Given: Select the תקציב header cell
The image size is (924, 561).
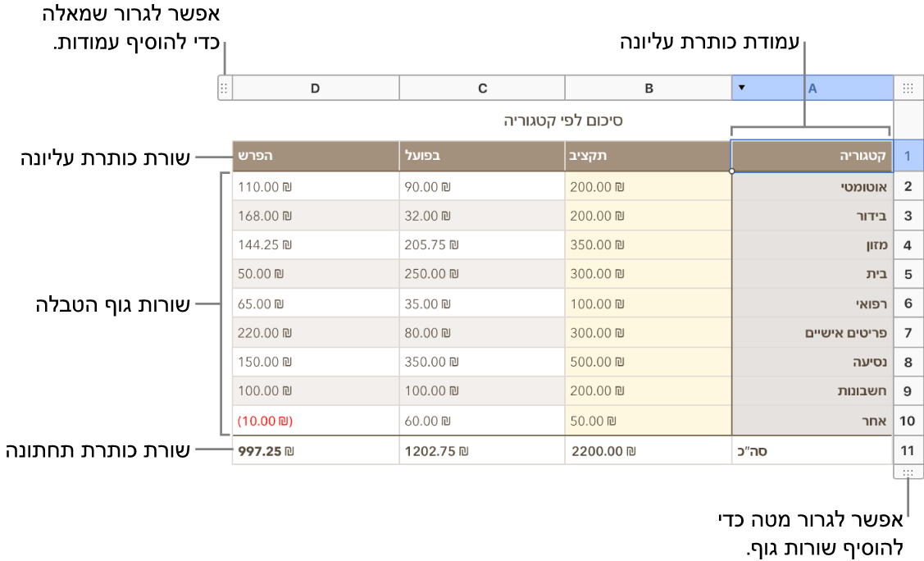Looking at the screenshot, I should click(x=648, y=156).
